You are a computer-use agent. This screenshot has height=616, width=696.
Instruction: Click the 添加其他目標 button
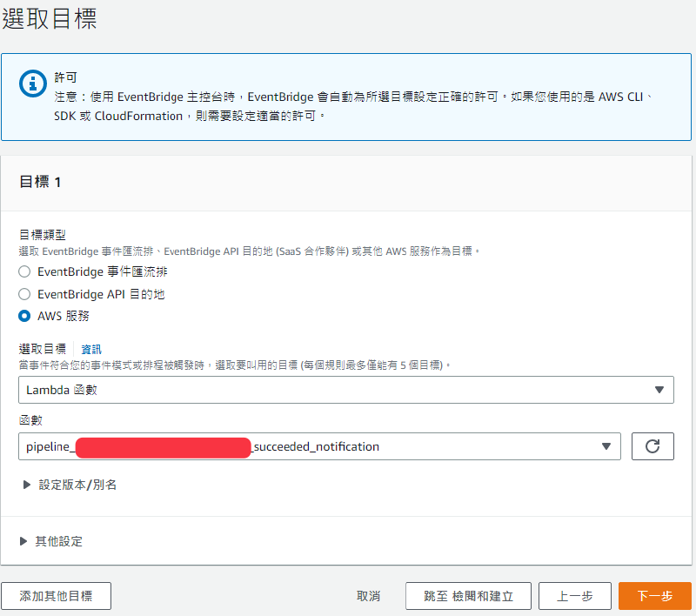tap(56, 596)
